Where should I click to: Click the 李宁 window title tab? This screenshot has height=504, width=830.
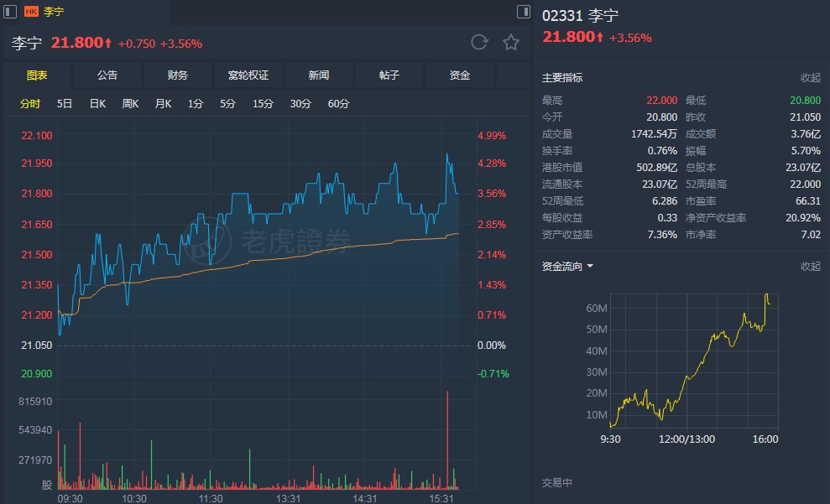53,12
